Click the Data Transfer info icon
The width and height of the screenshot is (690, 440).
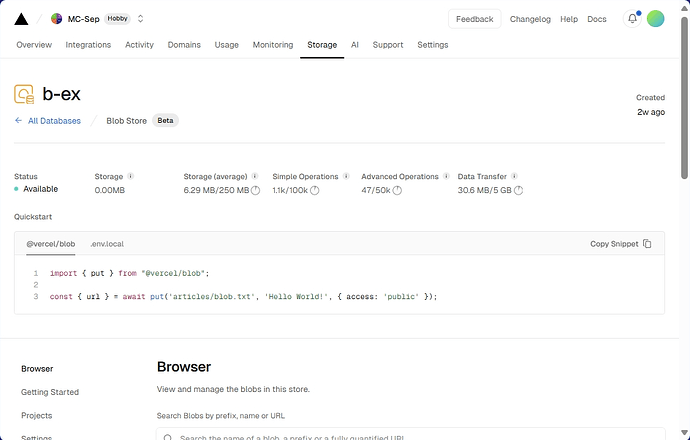point(514,176)
